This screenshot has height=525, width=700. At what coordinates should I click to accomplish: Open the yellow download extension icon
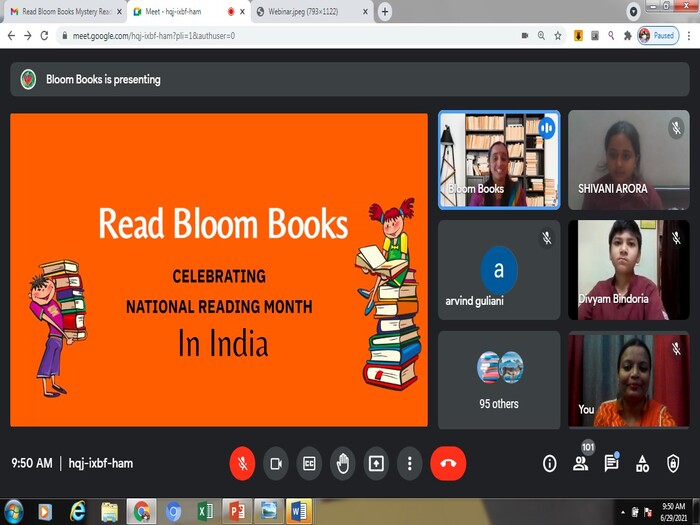[x=578, y=36]
